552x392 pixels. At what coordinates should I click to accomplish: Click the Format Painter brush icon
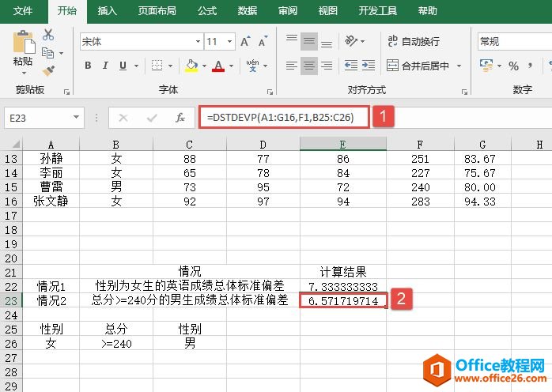pos(48,70)
